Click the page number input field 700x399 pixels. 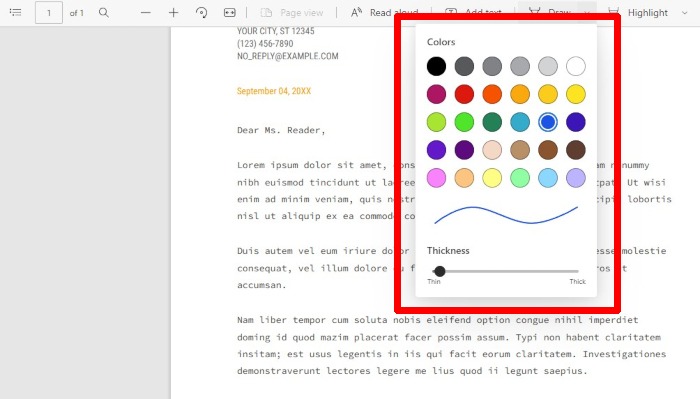[49, 12]
